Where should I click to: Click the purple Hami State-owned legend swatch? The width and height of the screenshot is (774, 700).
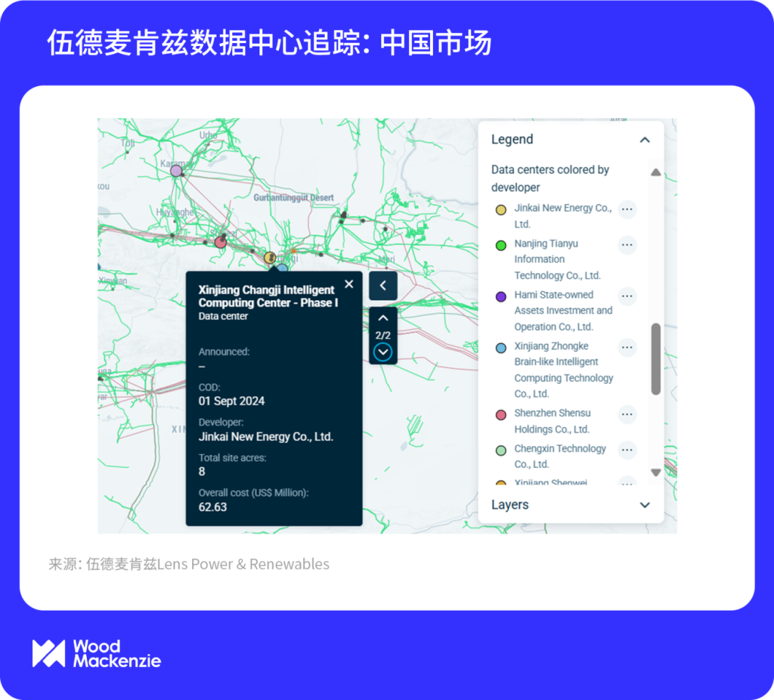[x=501, y=296]
